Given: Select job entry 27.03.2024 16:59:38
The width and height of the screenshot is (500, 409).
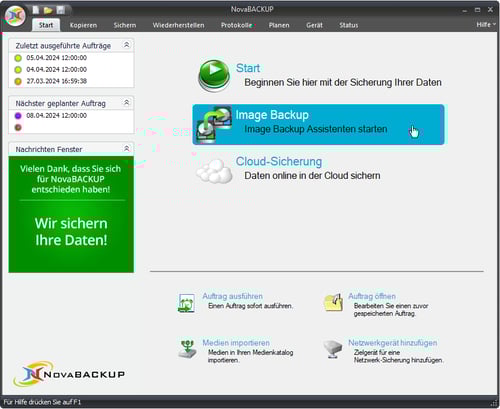Looking at the screenshot, I should click(x=57, y=81).
